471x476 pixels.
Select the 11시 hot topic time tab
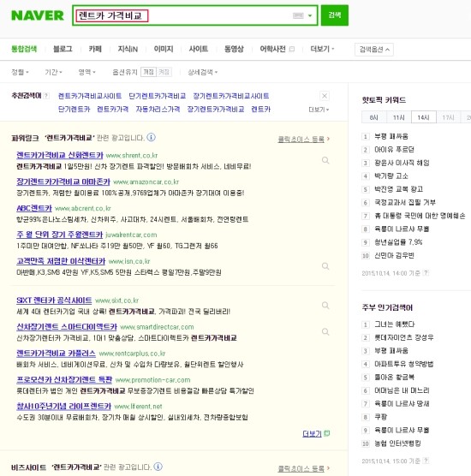coord(399,117)
